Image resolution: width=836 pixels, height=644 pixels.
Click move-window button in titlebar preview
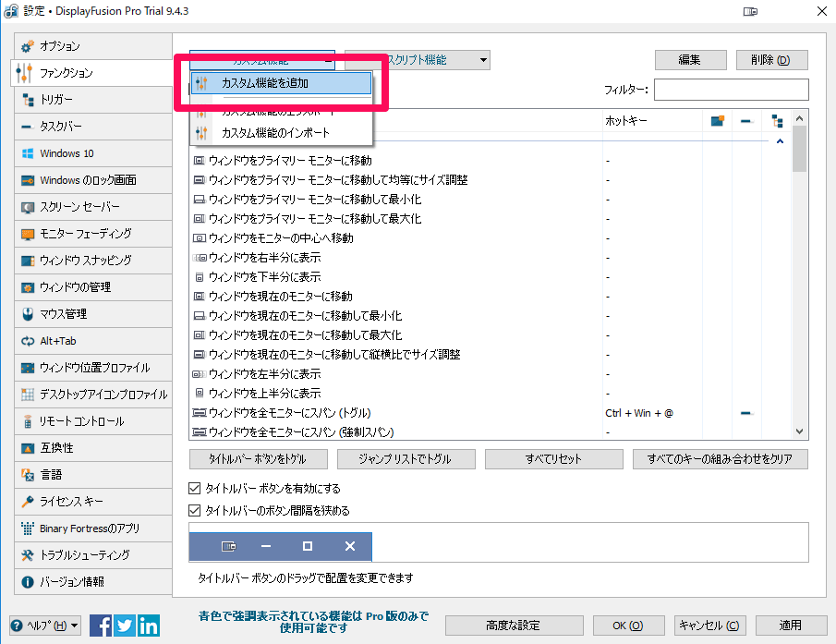[x=229, y=546]
